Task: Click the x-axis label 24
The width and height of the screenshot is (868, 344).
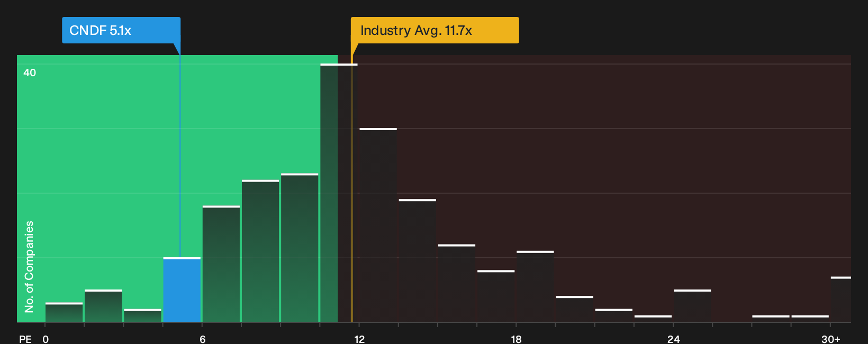Action: tap(673, 339)
